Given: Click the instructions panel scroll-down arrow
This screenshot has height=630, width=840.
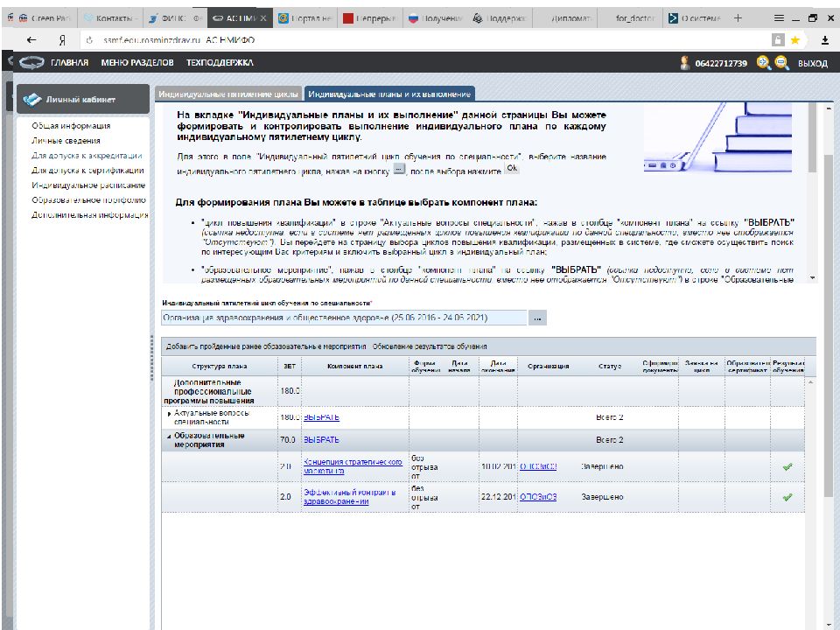Looking at the screenshot, I should (x=813, y=278).
